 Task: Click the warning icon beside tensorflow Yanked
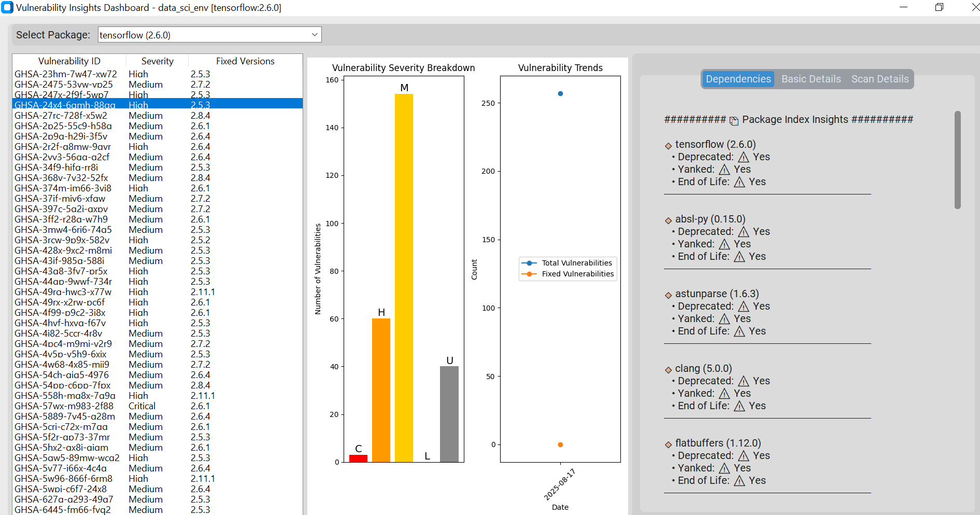point(725,170)
